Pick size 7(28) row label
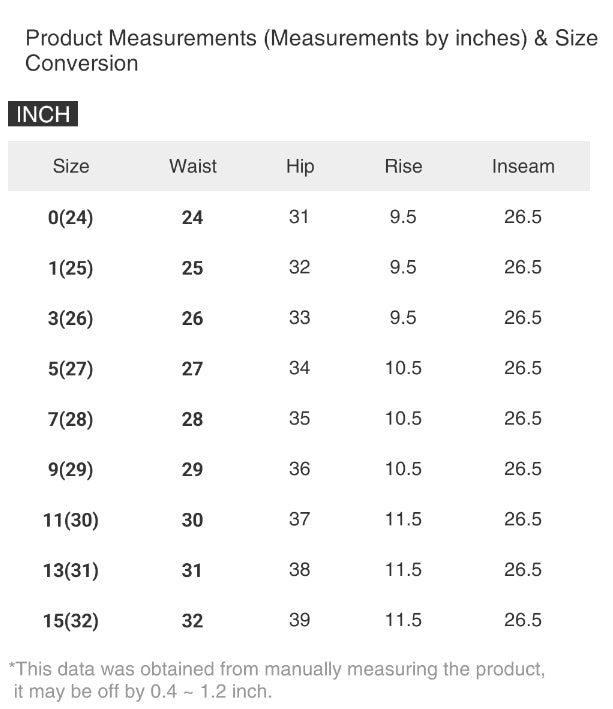613x709 pixels. [71, 419]
